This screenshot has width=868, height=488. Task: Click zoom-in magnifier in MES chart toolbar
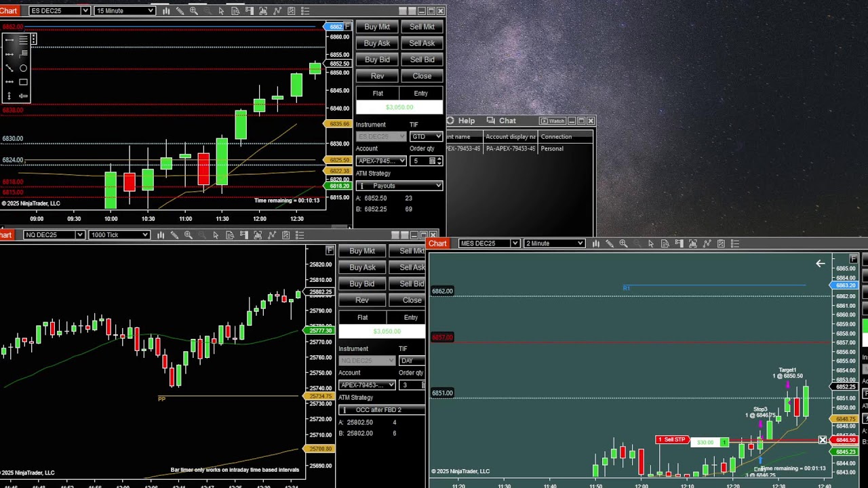point(623,243)
